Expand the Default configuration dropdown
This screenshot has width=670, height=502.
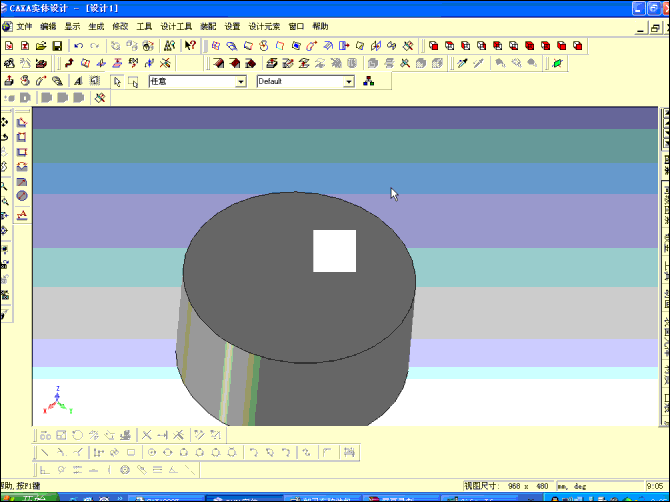point(349,82)
